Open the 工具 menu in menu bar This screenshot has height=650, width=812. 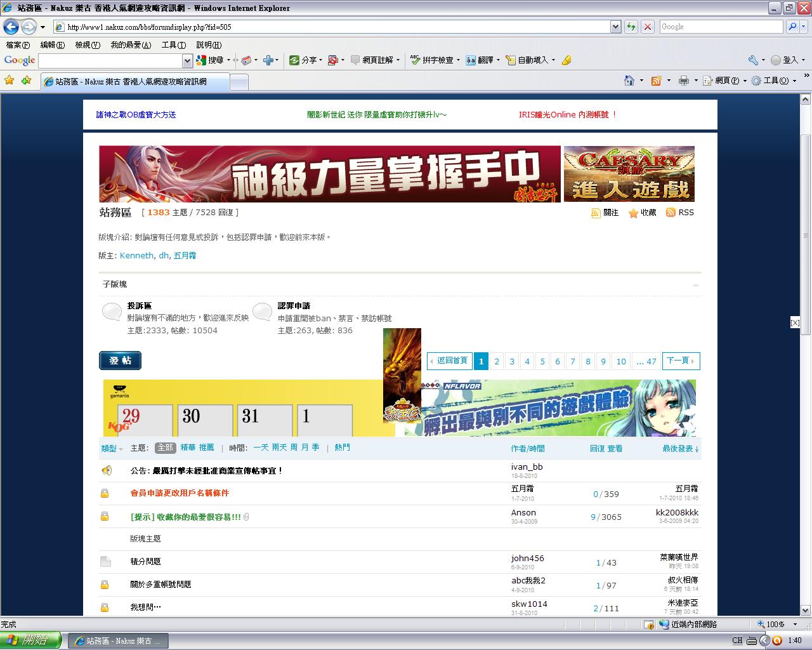173,45
